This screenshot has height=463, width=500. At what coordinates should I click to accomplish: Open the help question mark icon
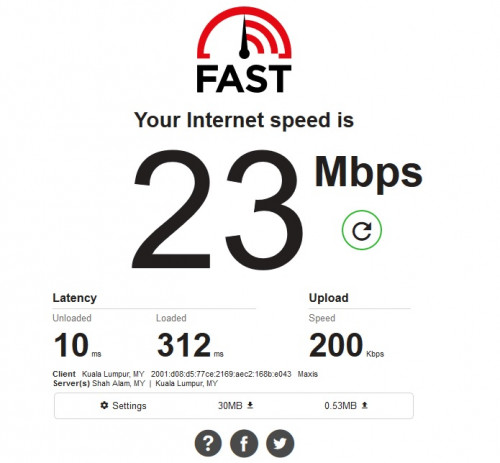(x=208, y=443)
